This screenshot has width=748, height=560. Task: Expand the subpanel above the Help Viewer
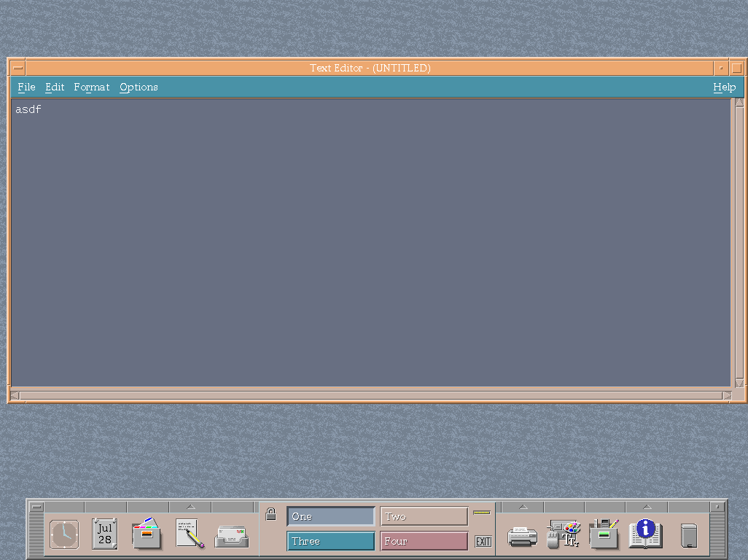click(646, 506)
